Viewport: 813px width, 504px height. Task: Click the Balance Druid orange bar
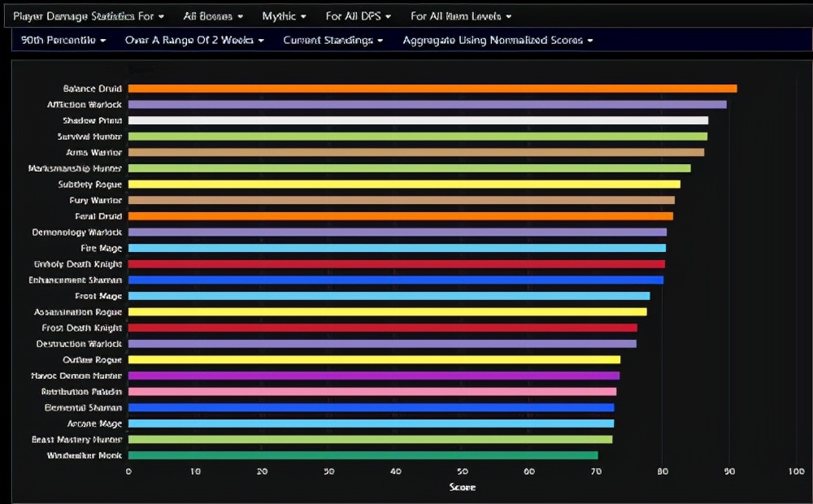tap(433, 89)
